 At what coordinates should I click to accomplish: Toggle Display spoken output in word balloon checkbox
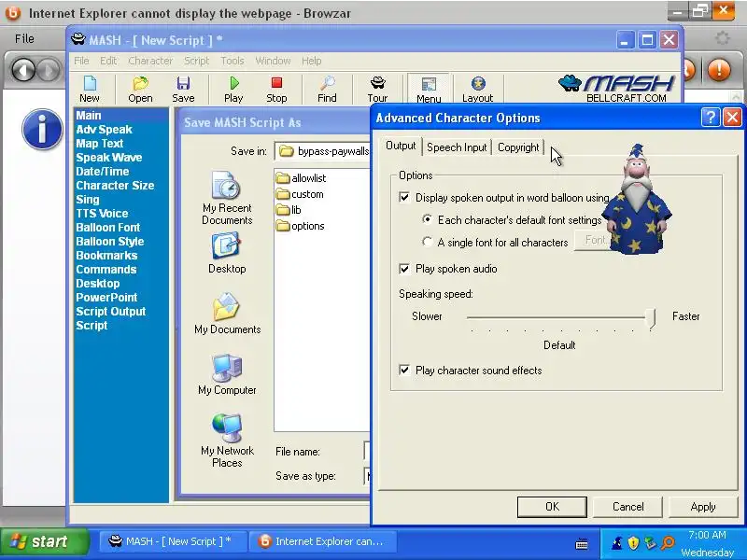coord(404,197)
